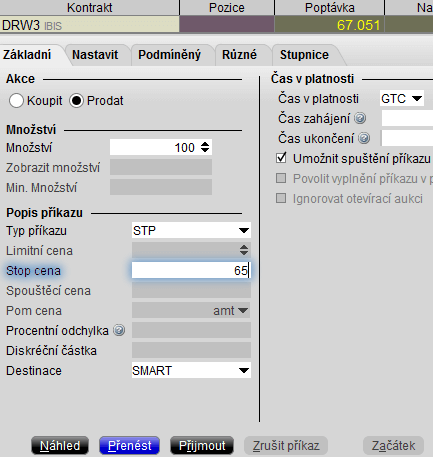Click the Náhled button

pyautogui.click(x=60, y=445)
